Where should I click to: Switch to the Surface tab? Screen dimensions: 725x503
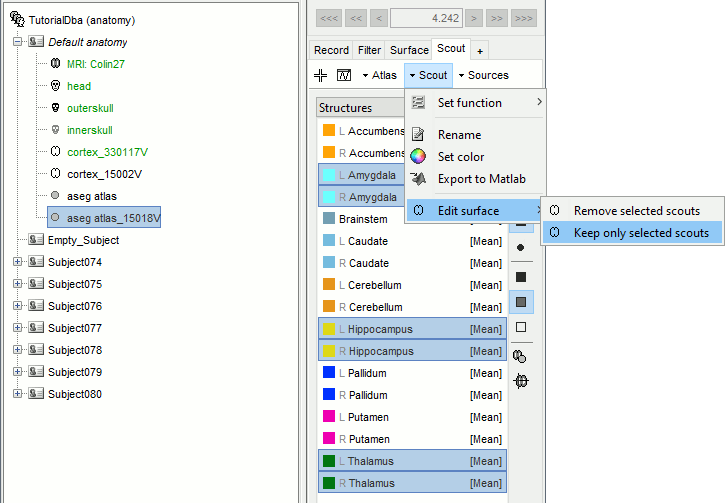[x=409, y=50]
